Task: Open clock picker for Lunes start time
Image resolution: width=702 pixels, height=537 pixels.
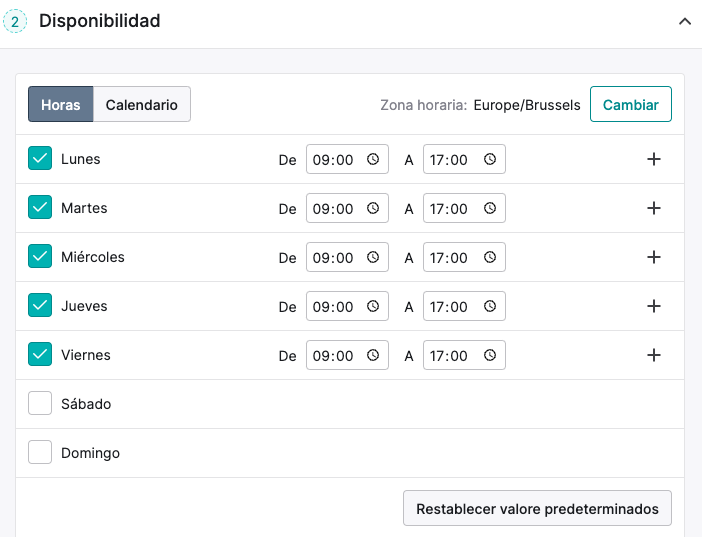Action: pyautogui.click(x=373, y=159)
